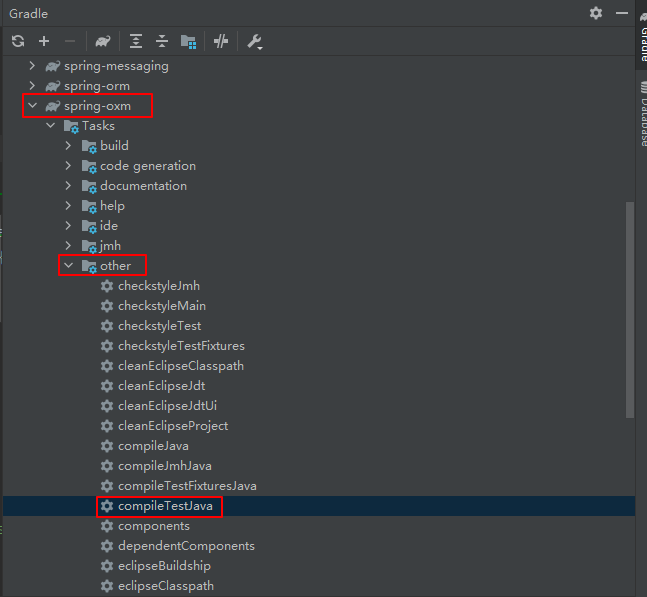Screen dimensions: 647x597
Task: Click the folder icon next to other
Action: (x=89, y=267)
